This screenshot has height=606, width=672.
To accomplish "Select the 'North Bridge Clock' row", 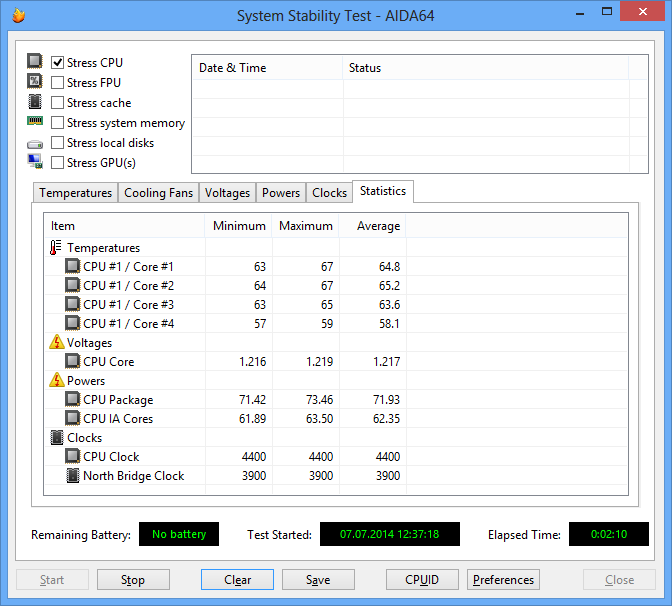I will (336, 476).
